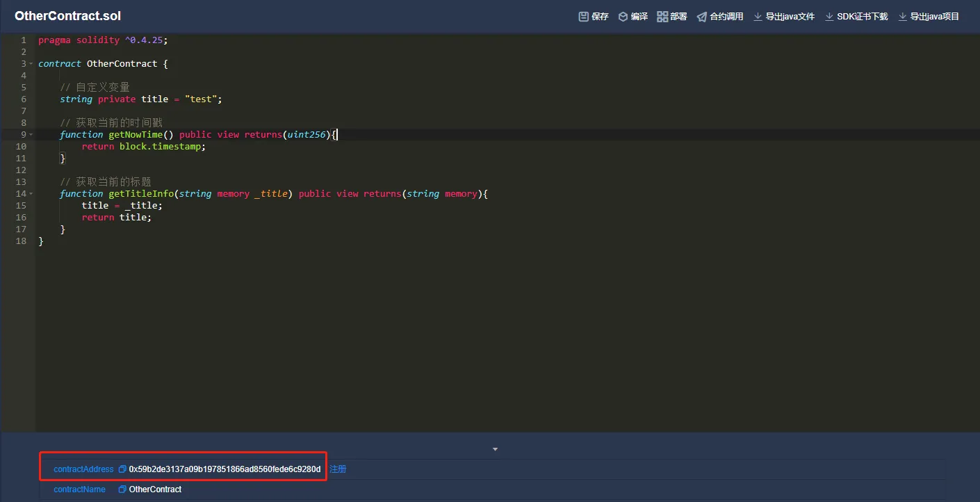Click the 自定义变量 comment line
The height and width of the screenshot is (502, 980).
tap(95, 88)
